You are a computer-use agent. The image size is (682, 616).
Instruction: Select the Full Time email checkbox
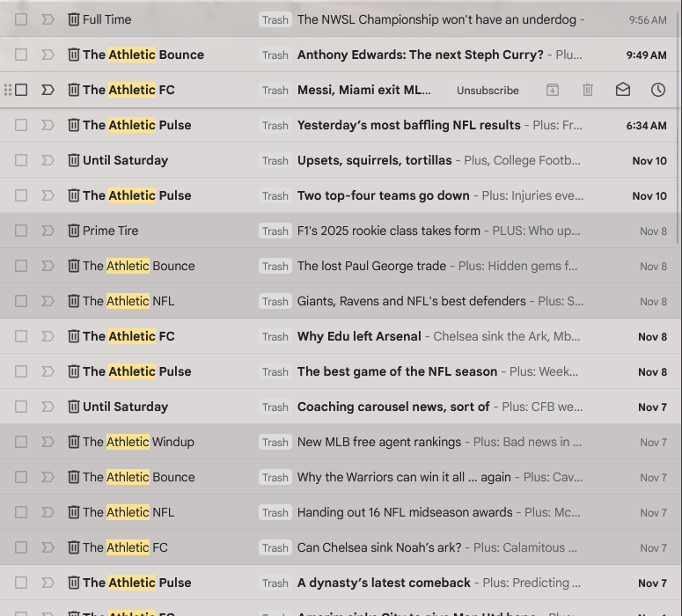(x=21, y=19)
